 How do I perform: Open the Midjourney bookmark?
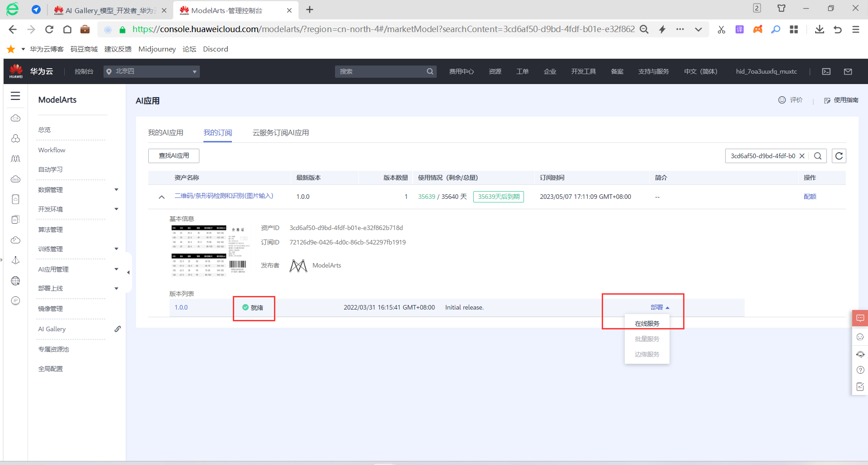point(157,49)
